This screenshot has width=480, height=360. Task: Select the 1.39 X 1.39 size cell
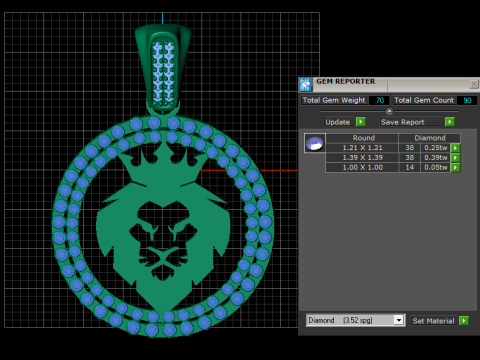click(x=362, y=158)
